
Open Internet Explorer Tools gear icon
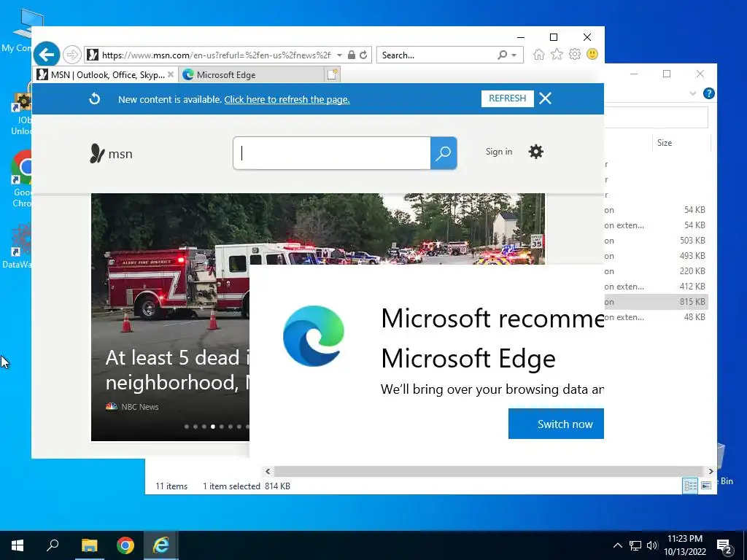tap(575, 54)
